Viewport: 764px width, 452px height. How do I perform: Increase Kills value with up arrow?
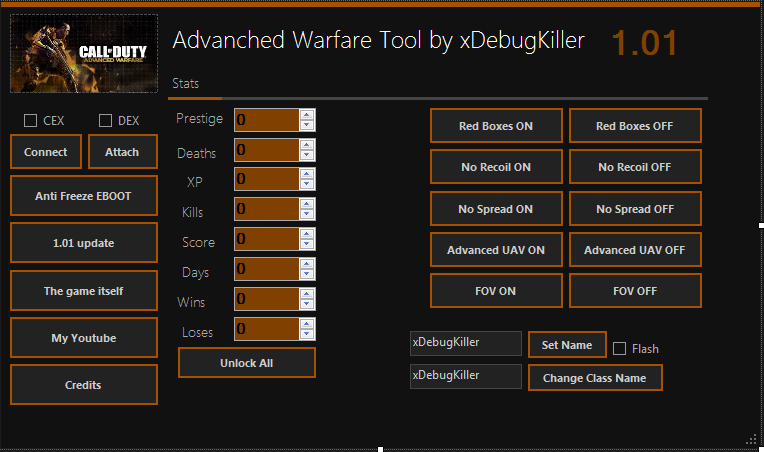(306, 205)
